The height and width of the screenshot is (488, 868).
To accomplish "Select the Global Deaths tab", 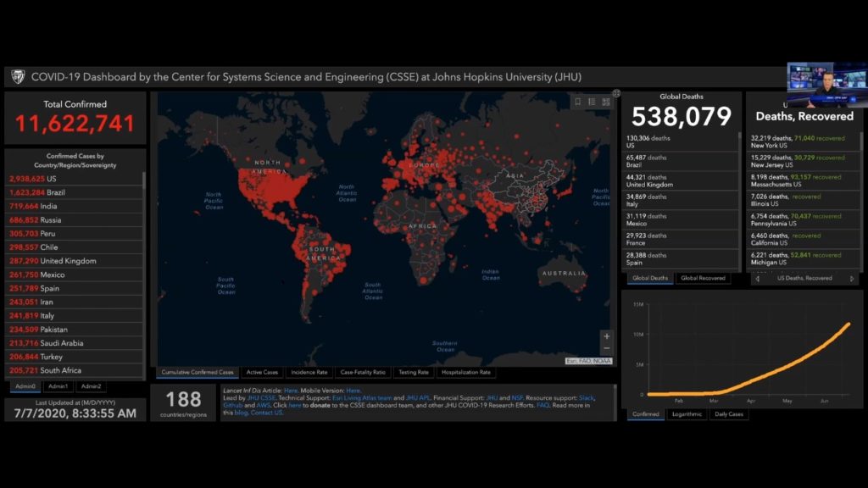I will [650, 278].
